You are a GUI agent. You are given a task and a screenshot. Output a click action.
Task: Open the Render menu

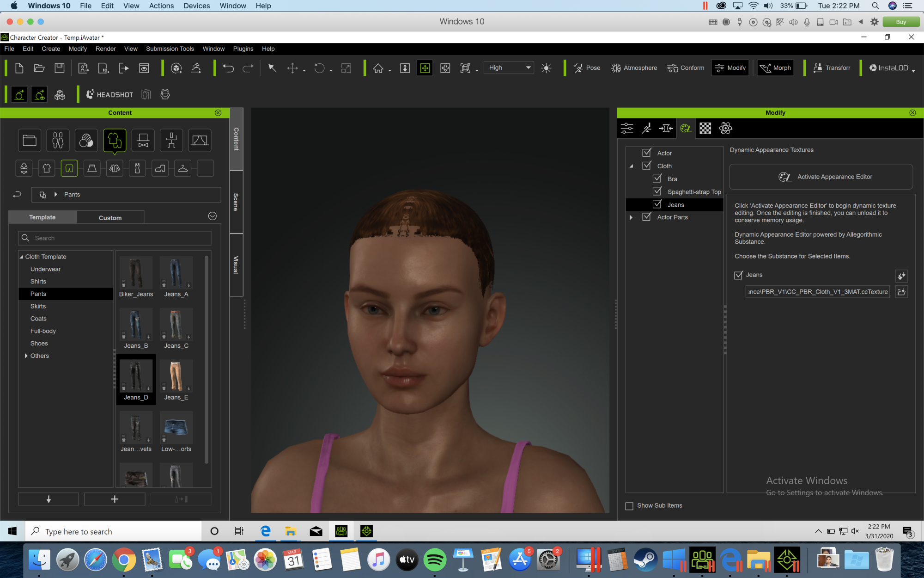pos(105,49)
